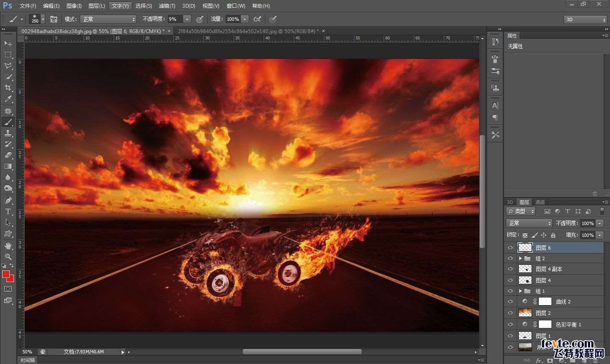Toggle visibility of 图层 4 副本
The width and height of the screenshot is (610, 364).
coord(510,269)
